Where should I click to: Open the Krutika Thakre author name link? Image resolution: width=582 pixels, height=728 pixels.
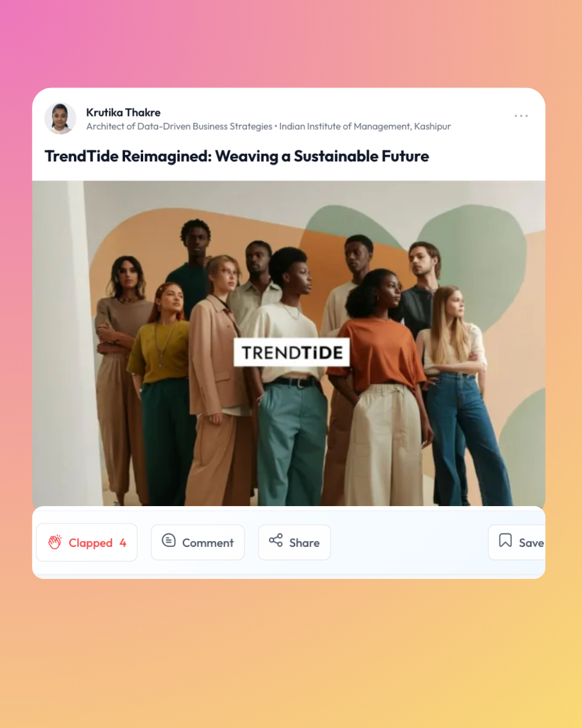click(123, 112)
